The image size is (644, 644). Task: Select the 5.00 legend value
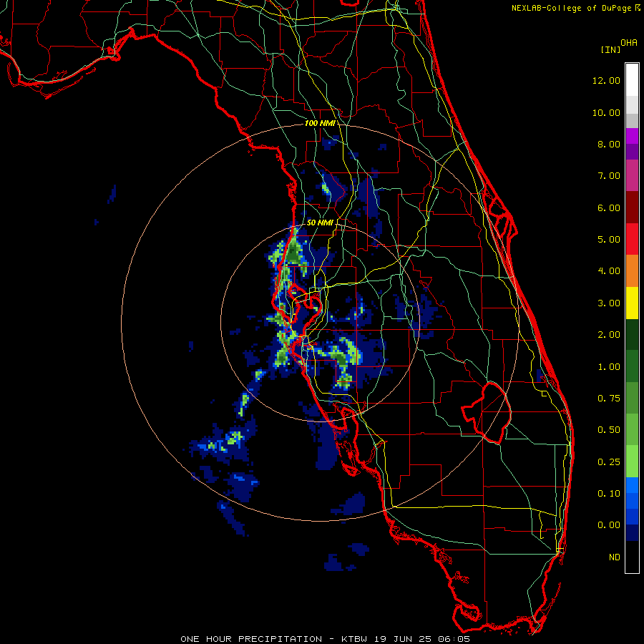tap(609, 240)
